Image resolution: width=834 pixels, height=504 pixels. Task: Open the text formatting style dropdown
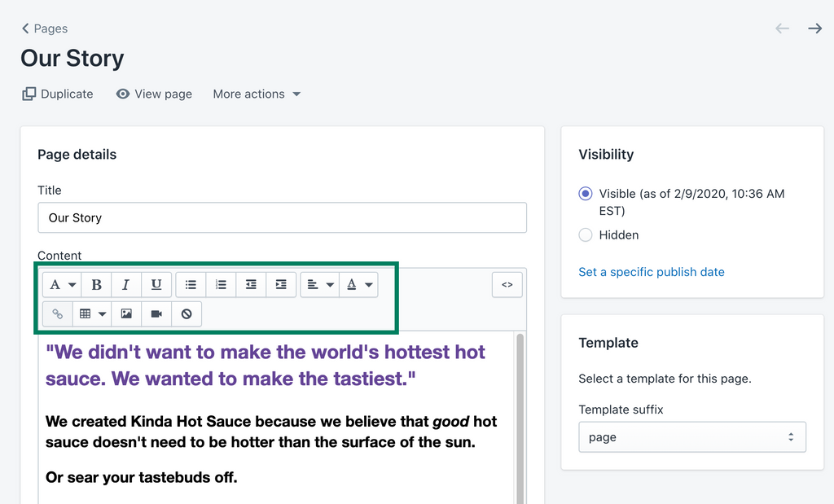point(62,285)
